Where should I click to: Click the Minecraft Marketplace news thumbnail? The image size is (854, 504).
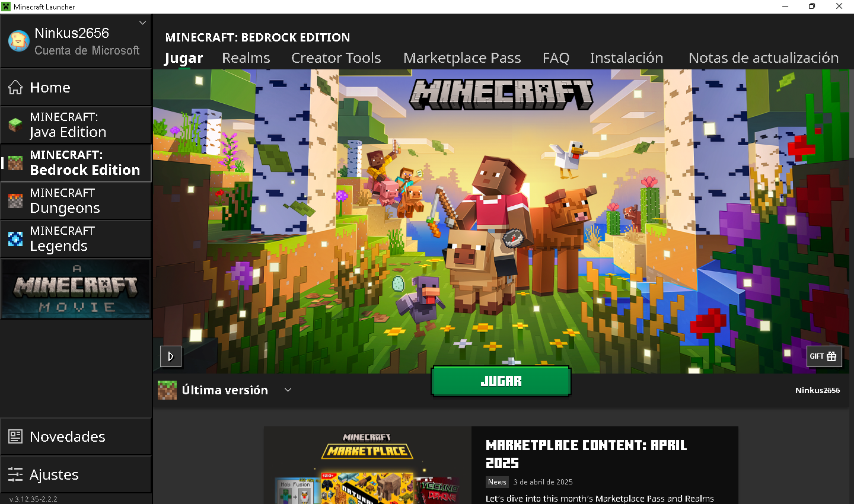(x=368, y=465)
